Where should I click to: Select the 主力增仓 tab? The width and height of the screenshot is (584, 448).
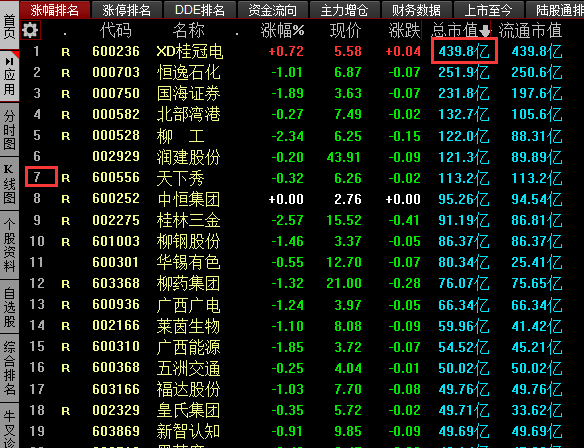[x=345, y=10]
